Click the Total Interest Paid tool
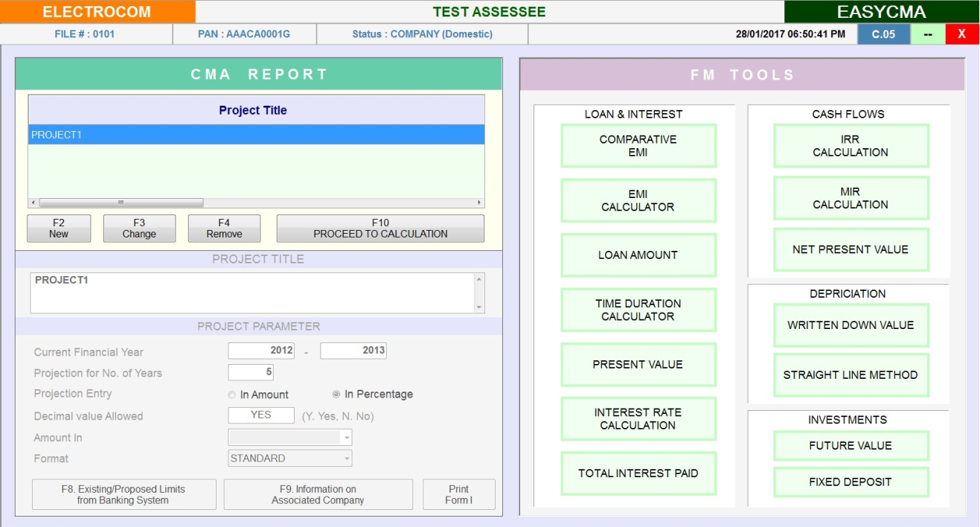 (638, 473)
